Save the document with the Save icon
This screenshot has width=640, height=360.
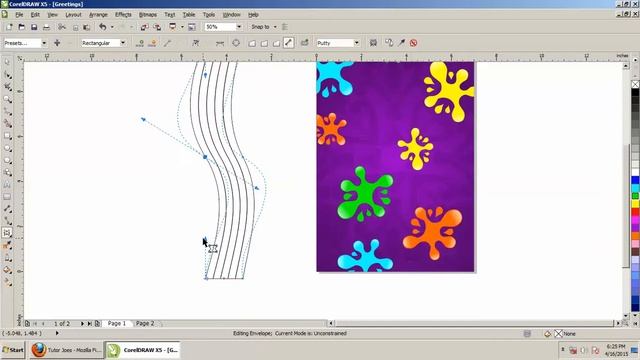click(34, 27)
